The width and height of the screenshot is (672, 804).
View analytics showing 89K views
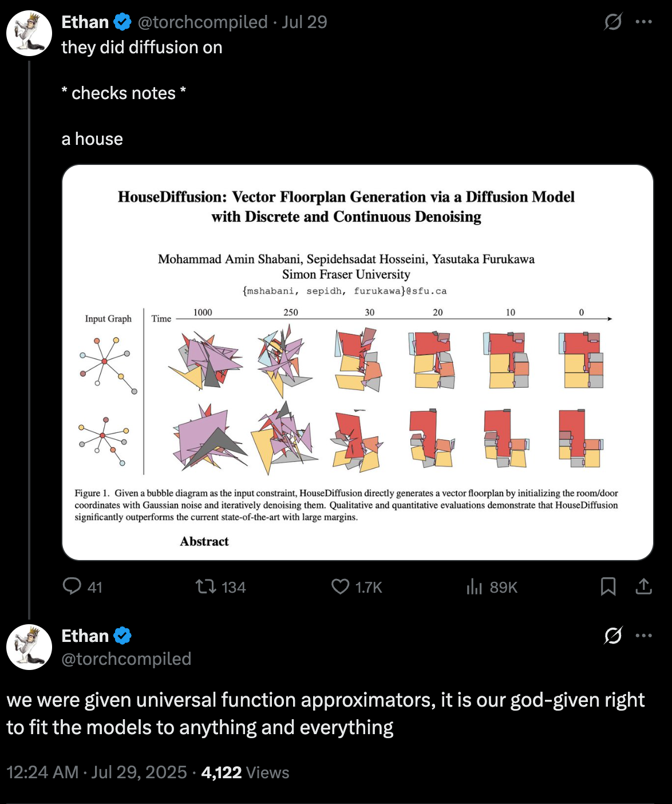pyautogui.click(x=475, y=586)
